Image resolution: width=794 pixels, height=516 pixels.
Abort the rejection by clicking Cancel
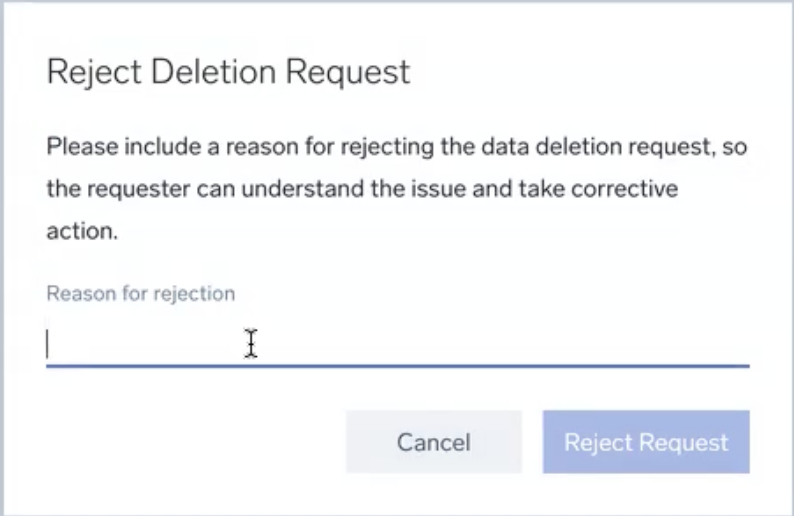click(x=433, y=442)
